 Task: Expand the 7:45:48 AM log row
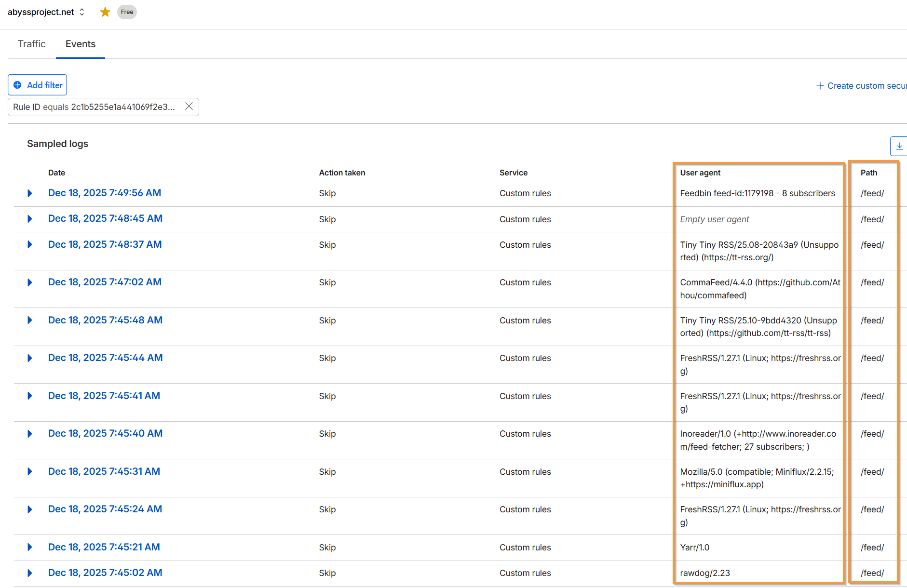click(x=30, y=320)
